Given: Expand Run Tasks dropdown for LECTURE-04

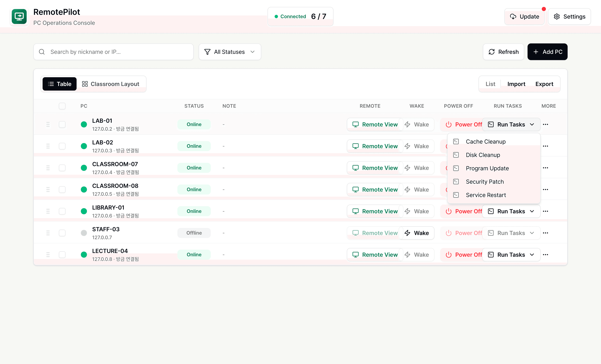Looking at the screenshot, I should click(x=511, y=255).
